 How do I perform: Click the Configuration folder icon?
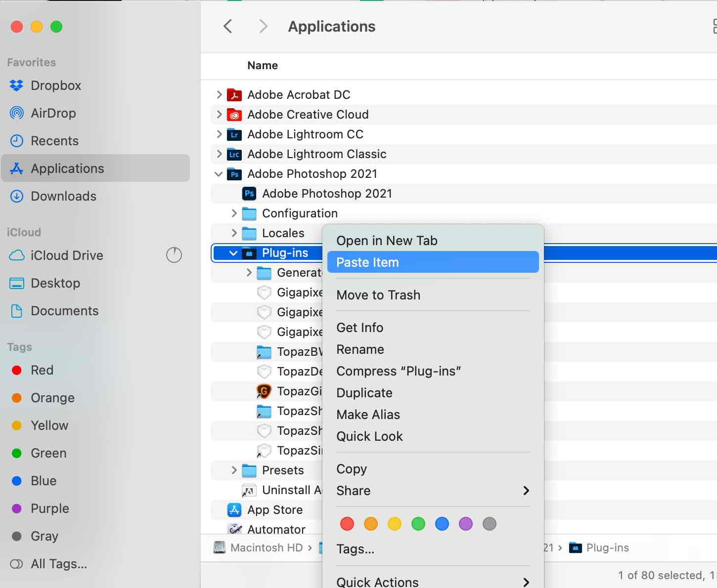coord(249,213)
